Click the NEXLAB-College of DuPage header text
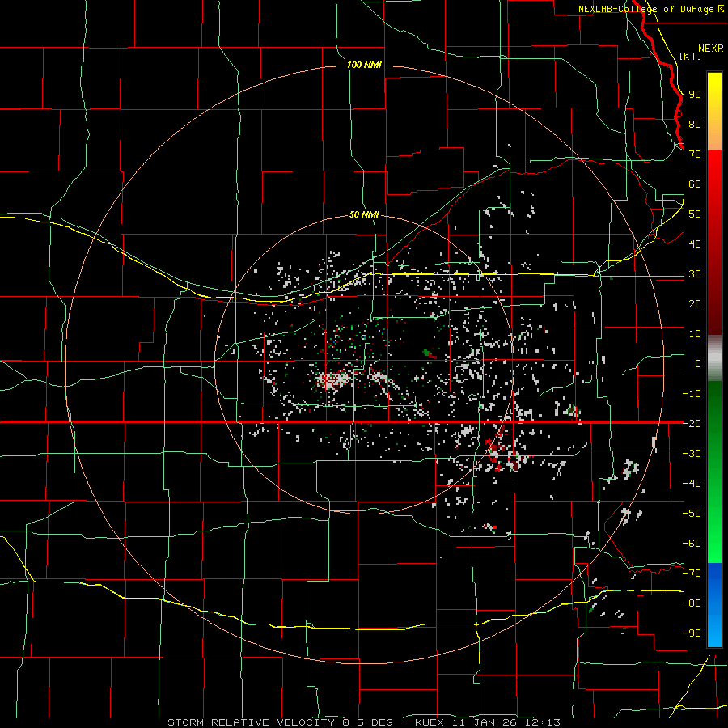Screen dimensions: 728x728 point(650,9)
